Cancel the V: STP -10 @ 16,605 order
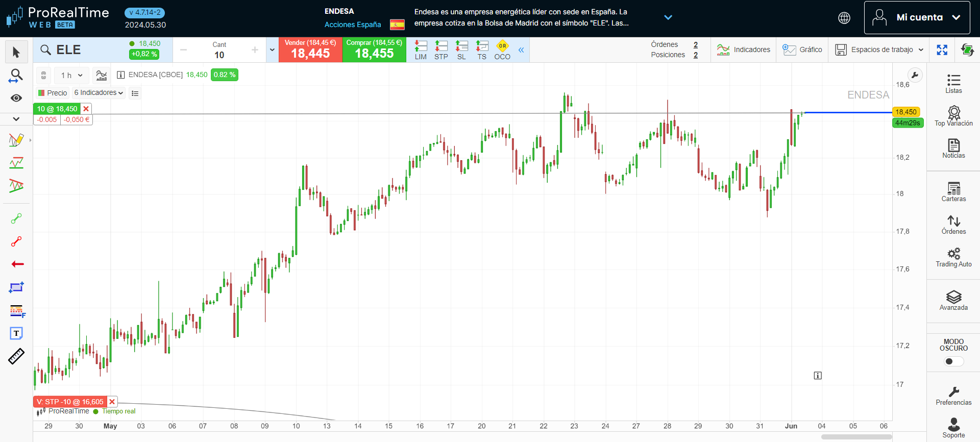 (x=112, y=402)
